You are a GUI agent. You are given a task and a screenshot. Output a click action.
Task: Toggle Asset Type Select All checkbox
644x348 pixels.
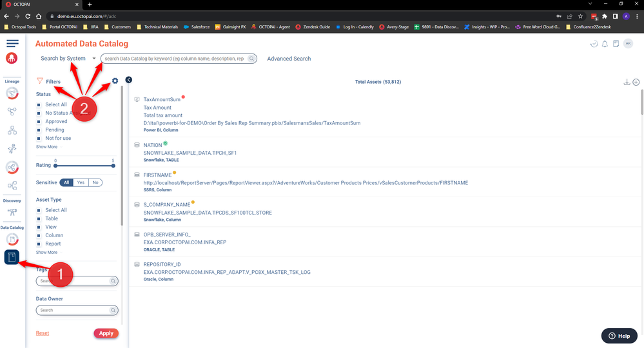(x=39, y=210)
